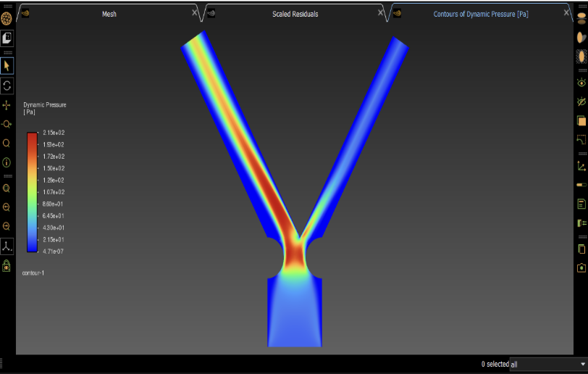The width and height of the screenshot is (588, 374).
Task: Toggle the titles document icon
Action: (581, 204)
